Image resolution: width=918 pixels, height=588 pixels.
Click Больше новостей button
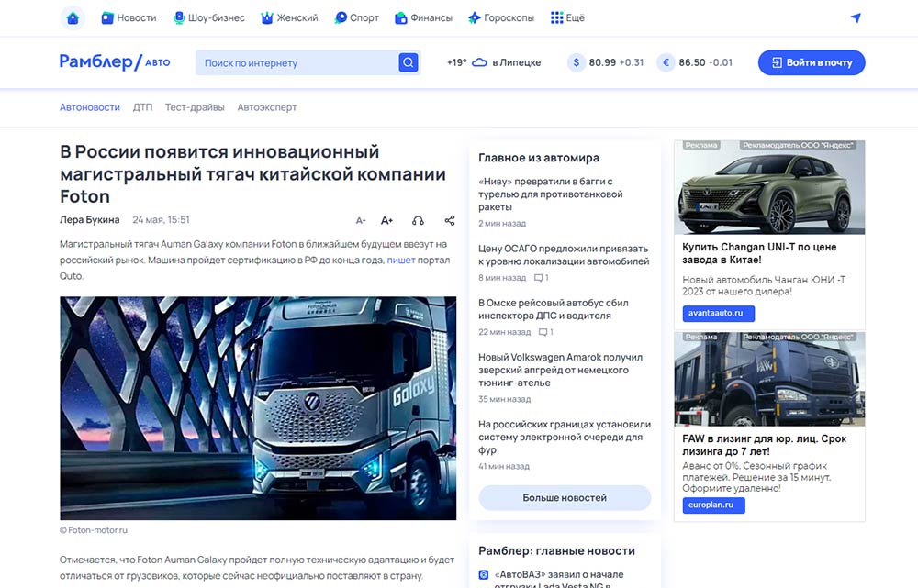[565, 498]
